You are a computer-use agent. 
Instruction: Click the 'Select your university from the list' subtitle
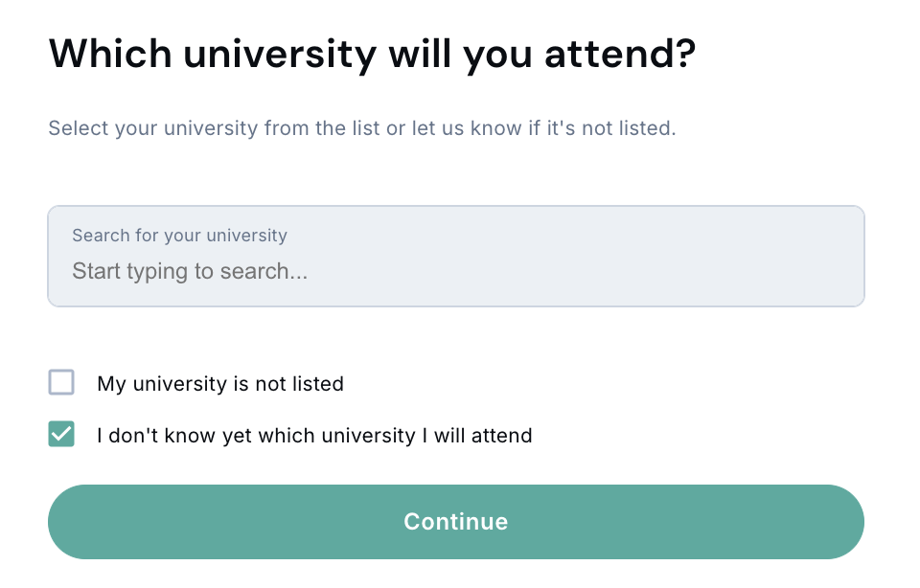(x=362, y=128)
